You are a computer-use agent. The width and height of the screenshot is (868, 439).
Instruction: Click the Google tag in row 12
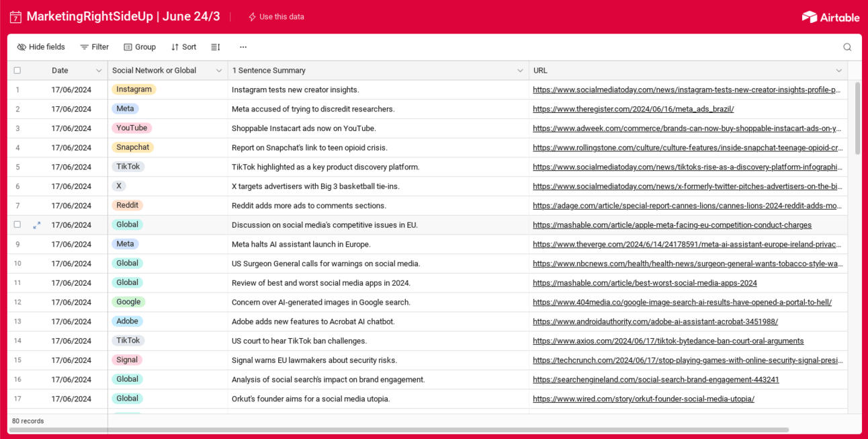pyautogui.click(x=128, y=303)
